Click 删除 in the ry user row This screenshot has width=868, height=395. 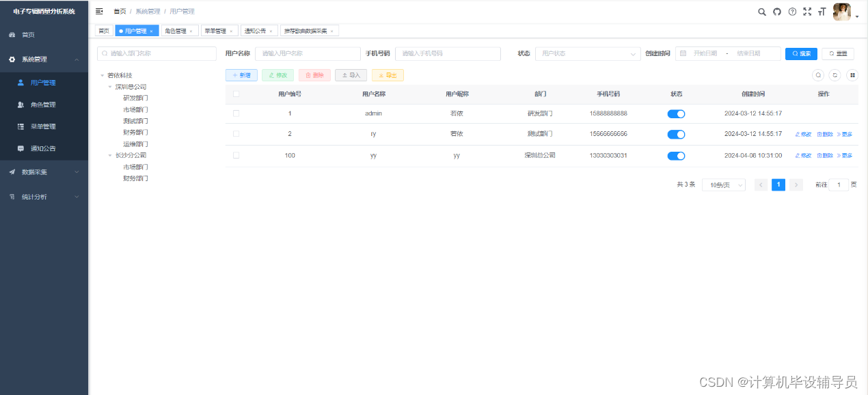click(x=825, y=134)
